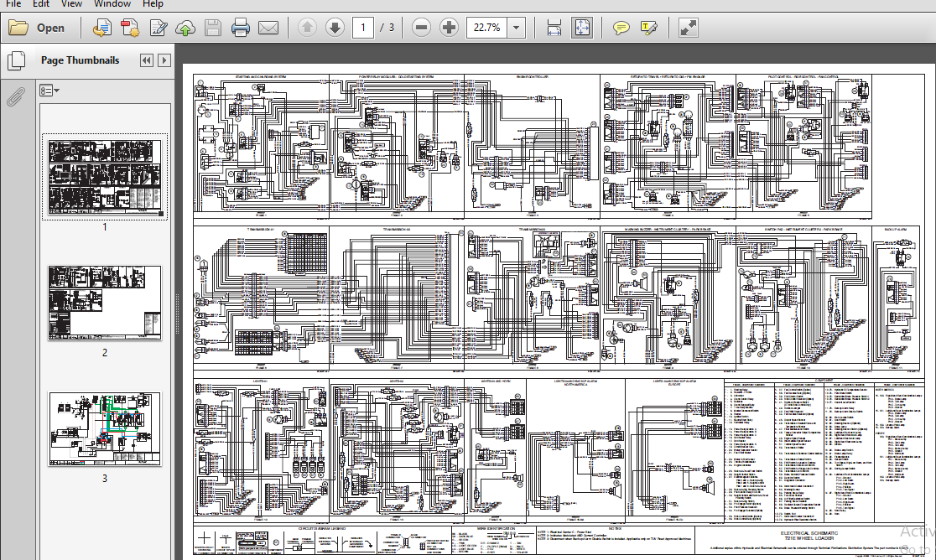This screenshot has width=936, height=560.
Task: Open the Edit menu
Action: point(41,3)
